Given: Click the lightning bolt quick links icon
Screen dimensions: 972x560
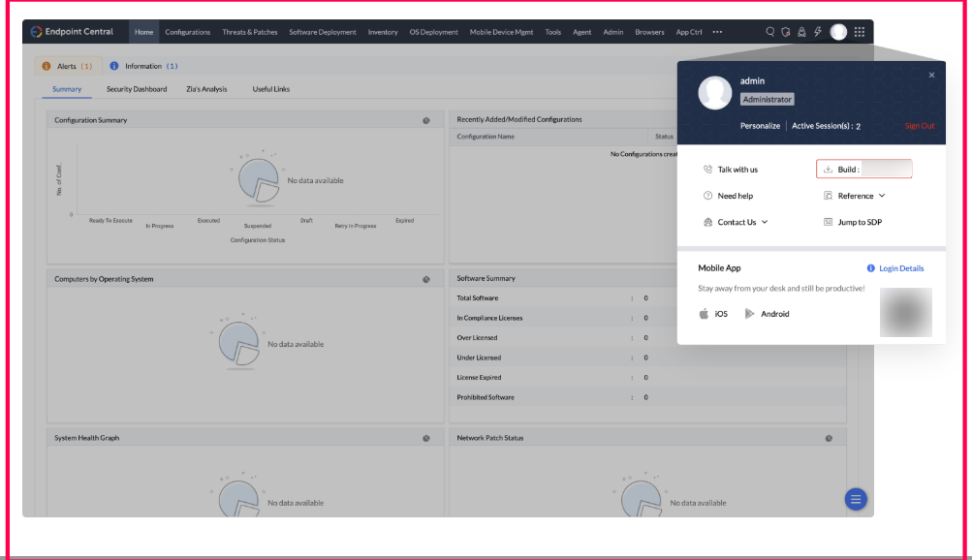Looking at the screenshot, I should (818, 32).
